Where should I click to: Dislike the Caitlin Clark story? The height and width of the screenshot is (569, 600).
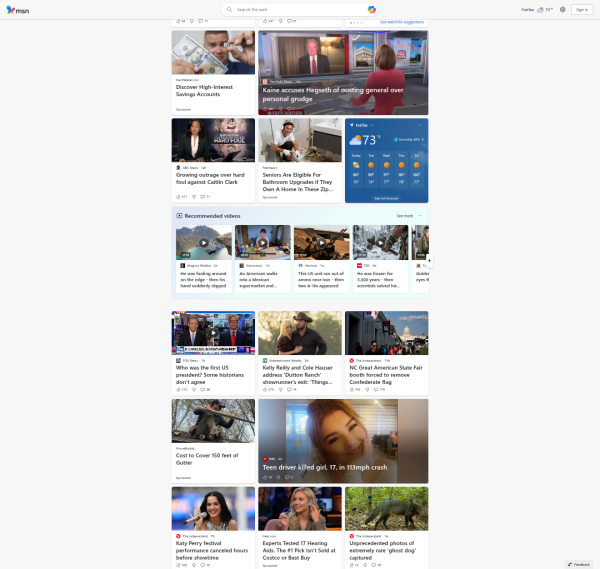[x=194, y=197]
